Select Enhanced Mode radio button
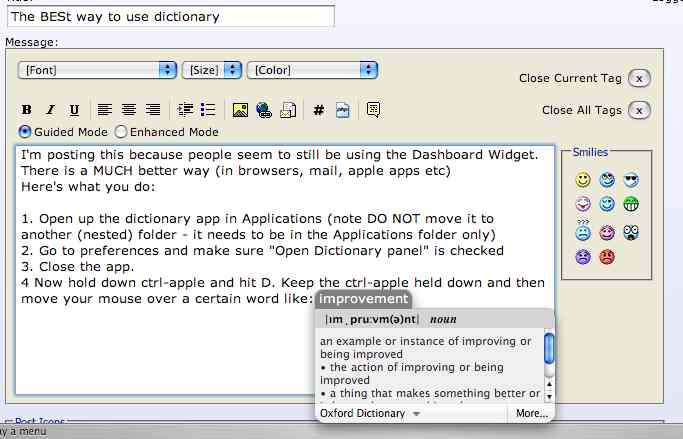The width and height of the screenshot is (683, 439). pos(121,132)
